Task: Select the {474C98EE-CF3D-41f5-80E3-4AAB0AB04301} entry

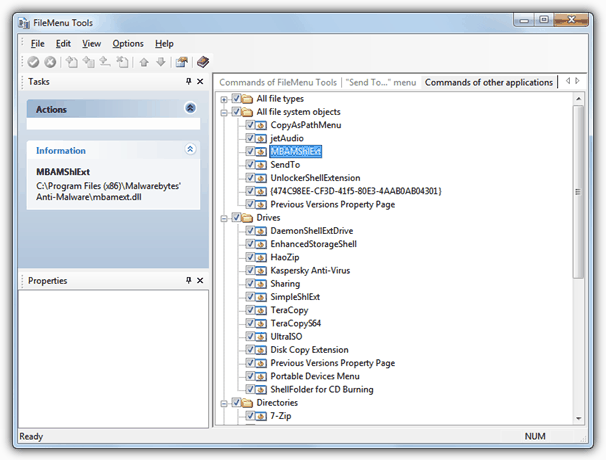Action: [356, 191]
